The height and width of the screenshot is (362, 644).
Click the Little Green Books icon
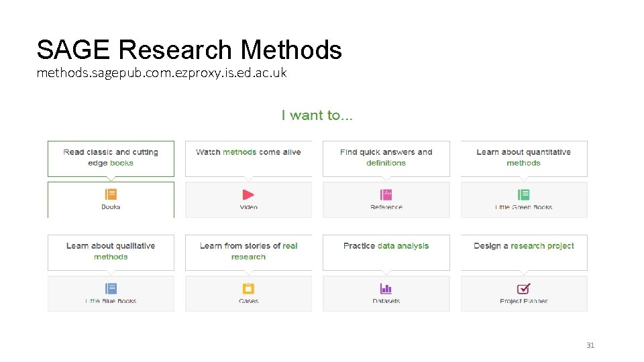pos(524,194)
